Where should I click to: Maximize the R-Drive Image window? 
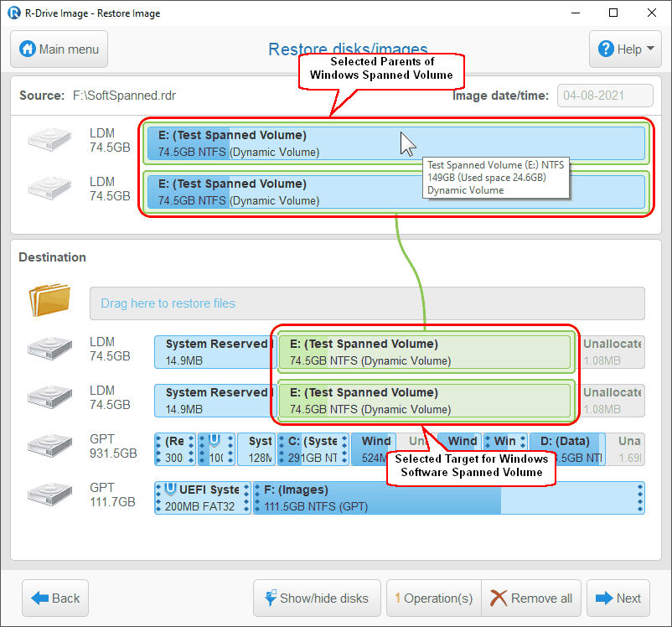(613, 13)
